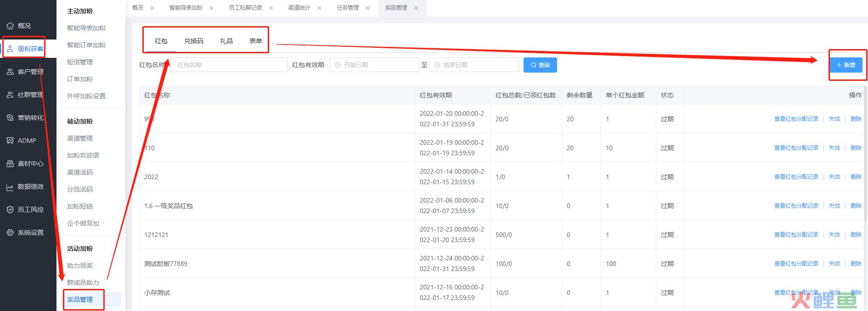Open the 开始日期 date picker
The width and height of the screenshot is (868, 311).
point(374,65)
